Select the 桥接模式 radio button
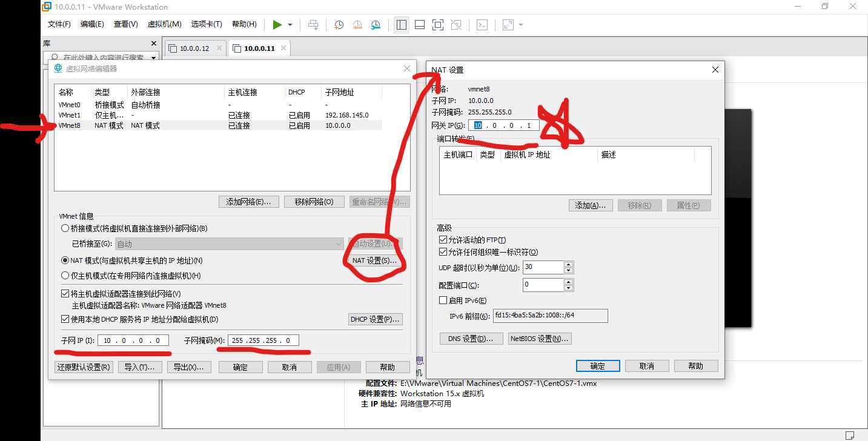 [x=65, y=228]
